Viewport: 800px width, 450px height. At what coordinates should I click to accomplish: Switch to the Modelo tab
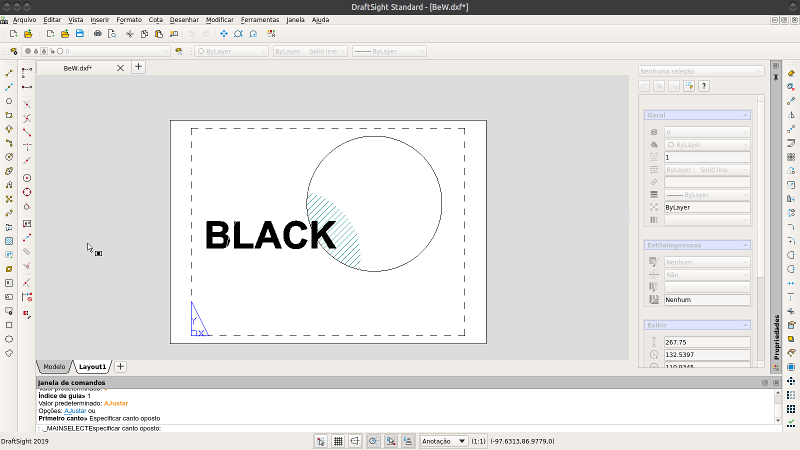(x=54, y=367)
